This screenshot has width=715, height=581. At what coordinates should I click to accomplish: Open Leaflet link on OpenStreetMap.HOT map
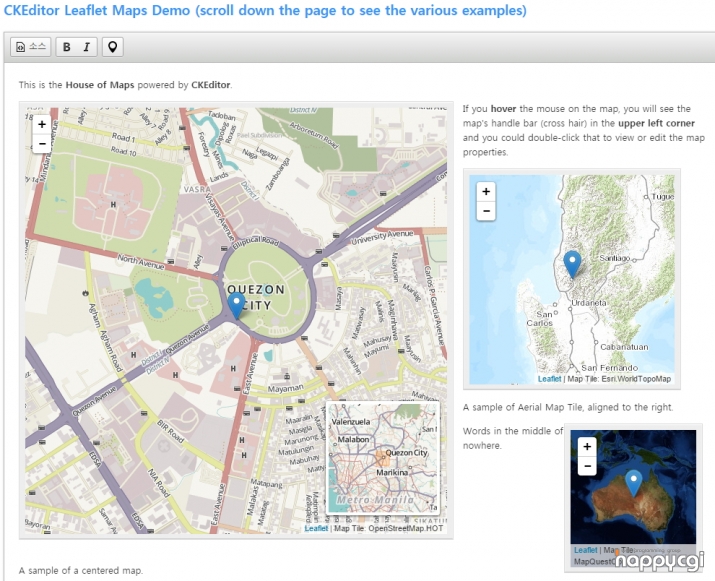pos(316,528)
